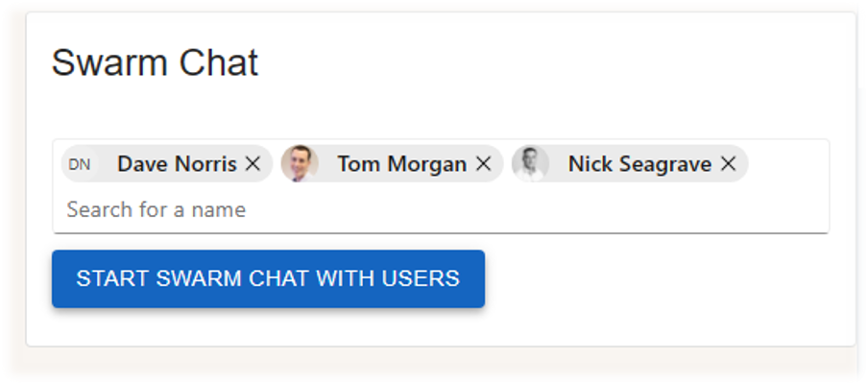Click empty picker space right of Nick Seagrave chip
868x385 pixels.
point(786,164)
